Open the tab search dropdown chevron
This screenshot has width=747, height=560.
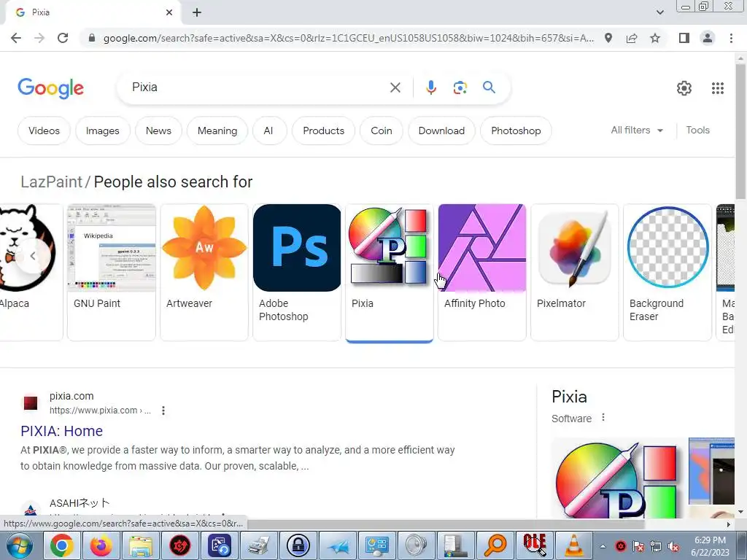pyautogui.click(x=659, y=12)
